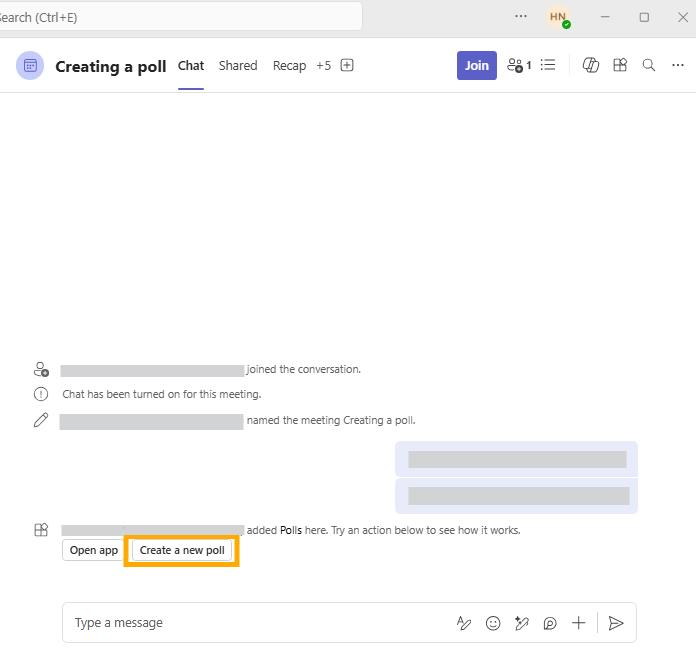696x659 pixels.
Task: Click the Join meeting button
Action: pyautogui.click(x=476, y=65)
